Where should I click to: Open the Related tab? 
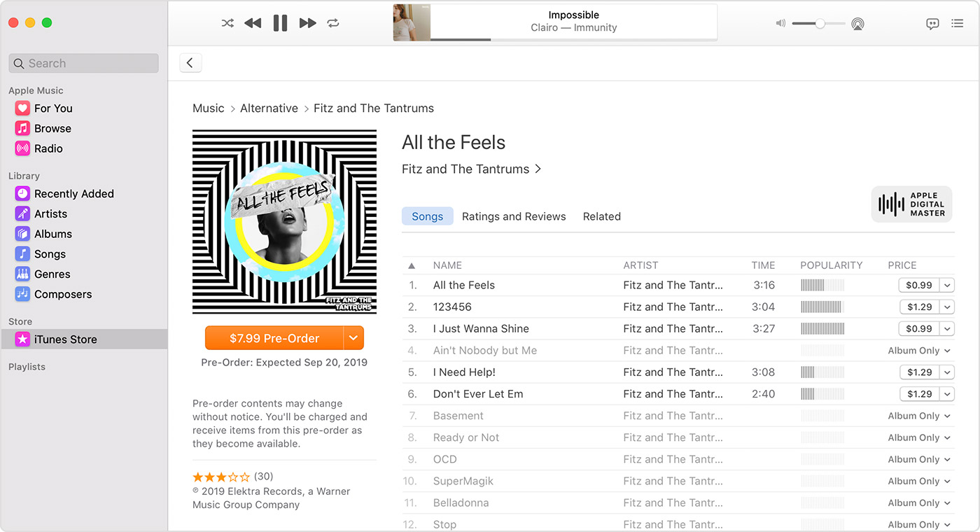pos(601,216)
